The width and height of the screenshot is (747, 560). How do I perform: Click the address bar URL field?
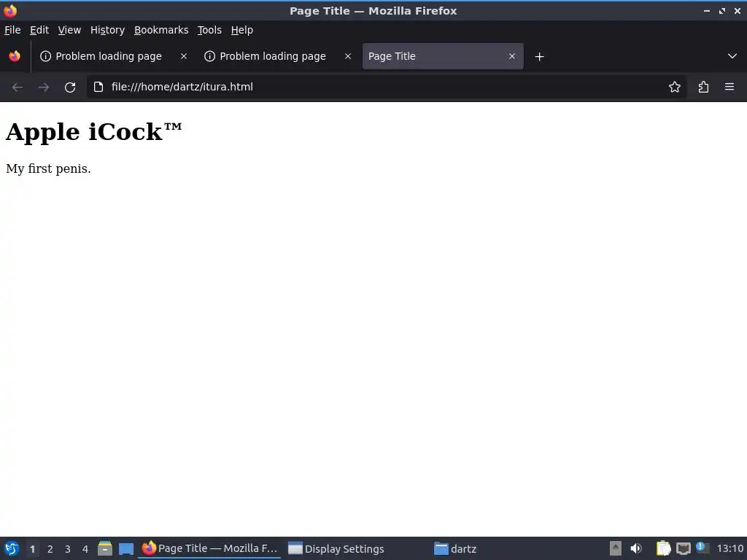(x=386, y=87)
